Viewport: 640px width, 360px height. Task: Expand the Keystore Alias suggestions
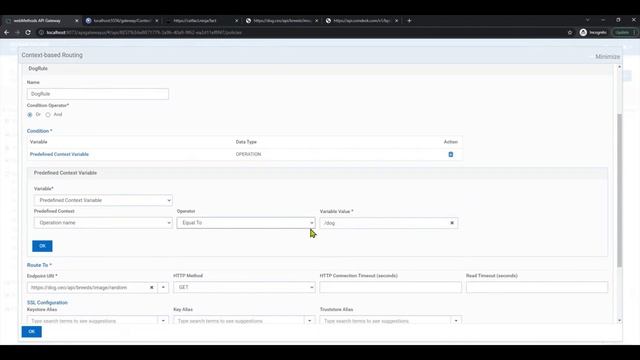pos(163,321)
